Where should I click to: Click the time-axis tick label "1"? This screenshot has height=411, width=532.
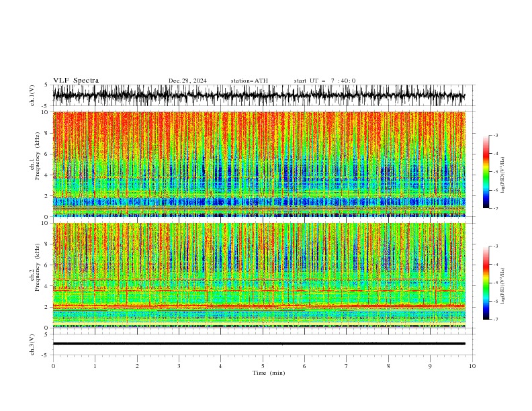click(x=95, y=366)
